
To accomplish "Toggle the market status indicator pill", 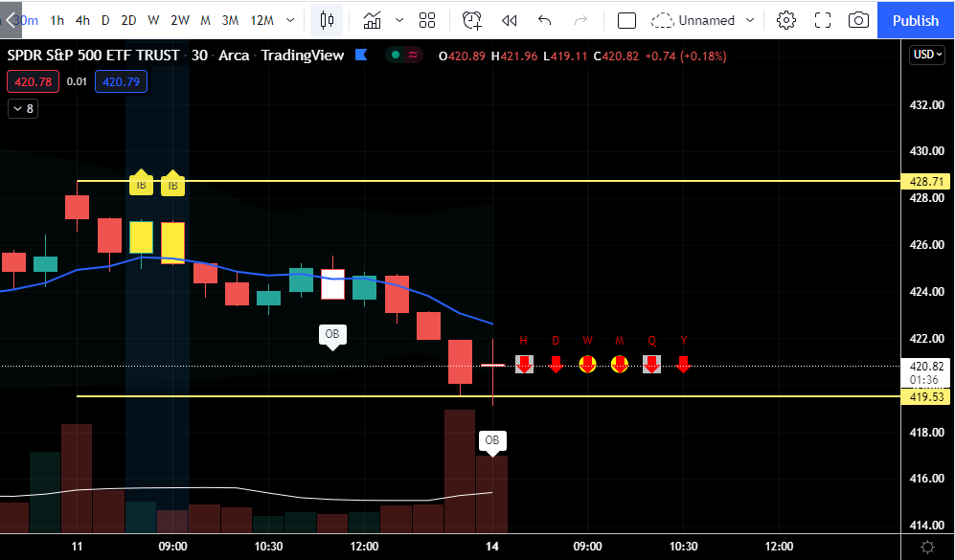I will 404,55.
